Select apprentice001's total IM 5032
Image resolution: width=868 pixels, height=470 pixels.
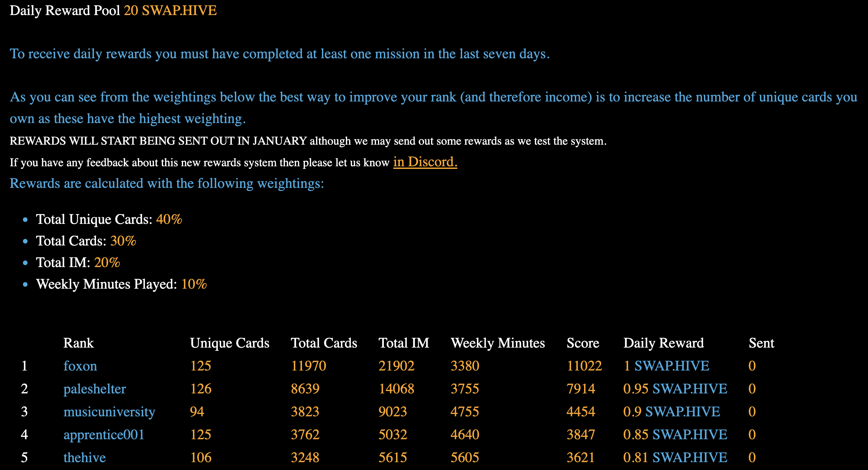coord(392,435)
